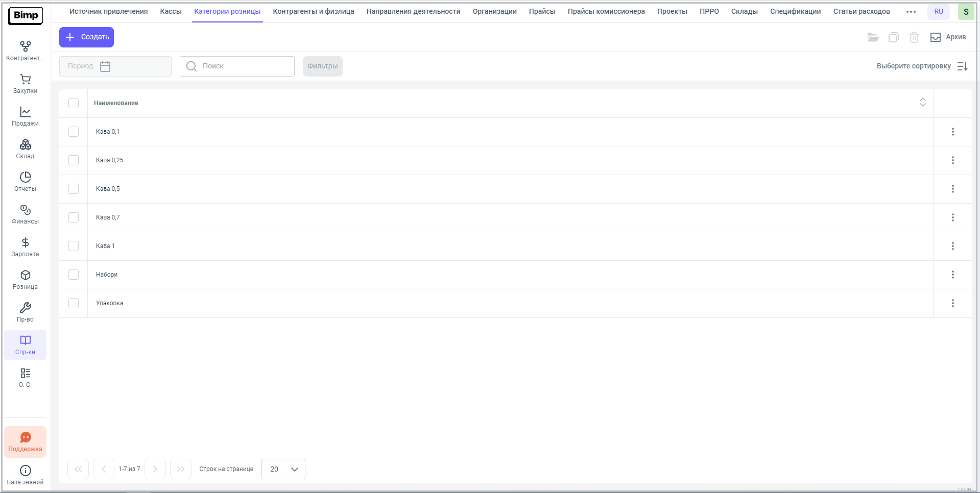This screenshot has height=493, width=980.
Task: Open rows per page dropdown showing 20
Action: pyautogui.click(x=283, y=469)
